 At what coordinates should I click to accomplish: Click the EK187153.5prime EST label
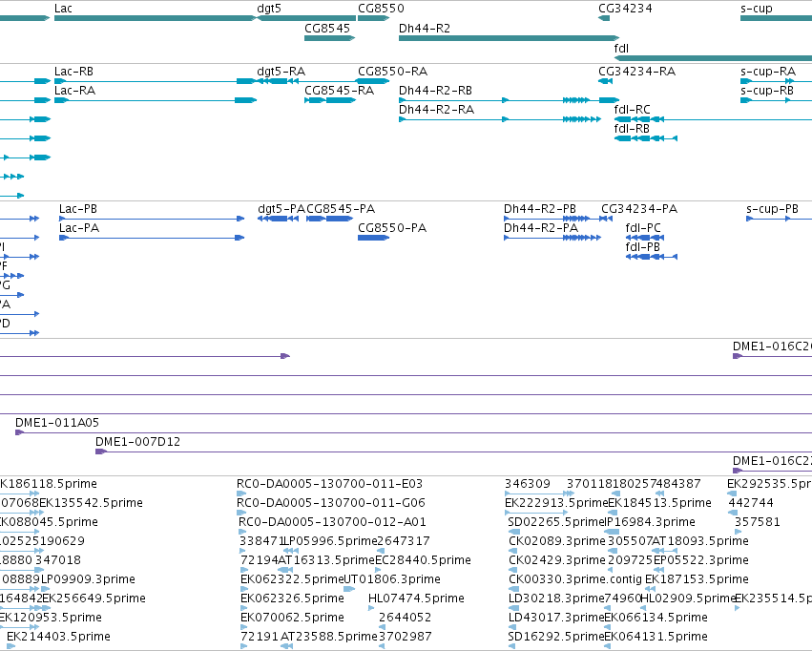pyautogui.click(x=697, y=579)
